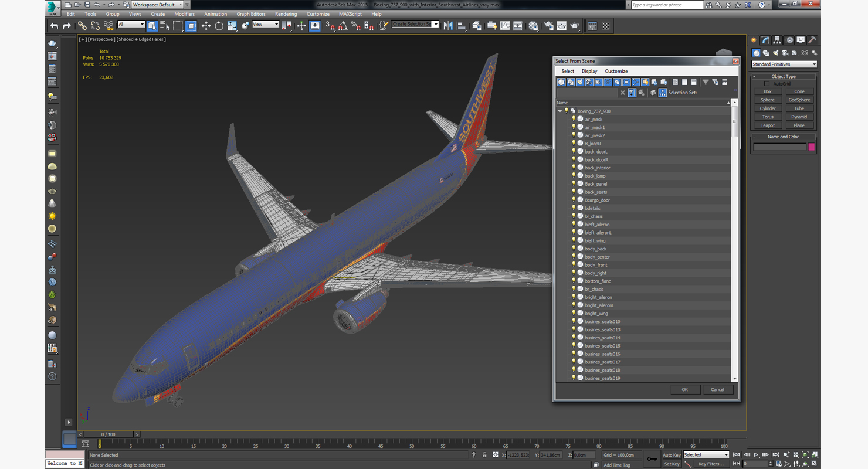Viewport: 868px width, 469px height.
Task: Open the Mirror tool in the toolbar
Action: point(448,26)
